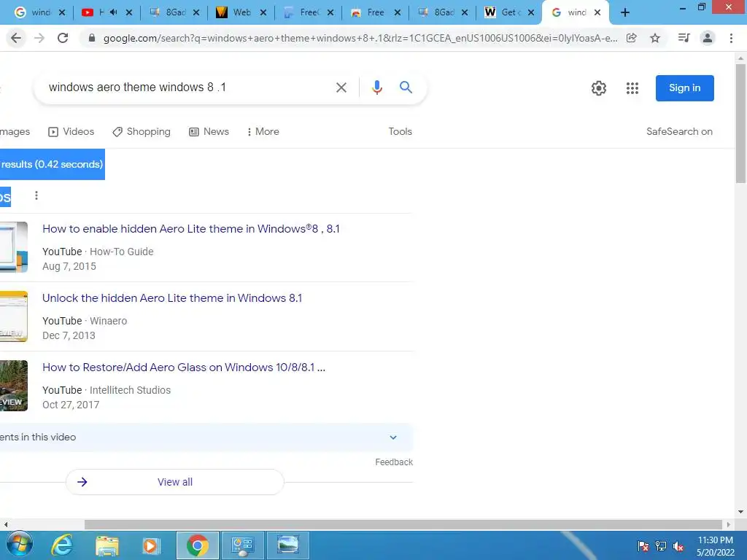Click thumbnail of Aero Glass video
747x560 pixels.
coord(14,386)
